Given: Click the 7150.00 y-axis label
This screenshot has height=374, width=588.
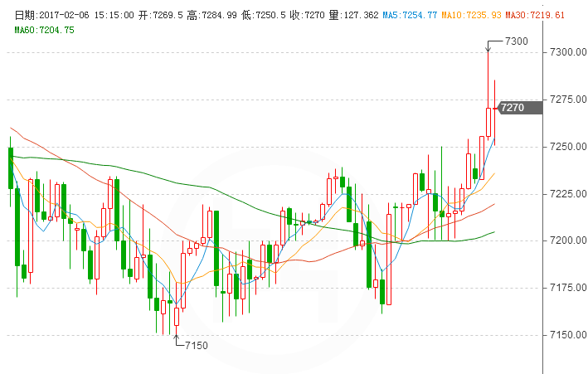Looking at the screenshot, I should point(568,335).
